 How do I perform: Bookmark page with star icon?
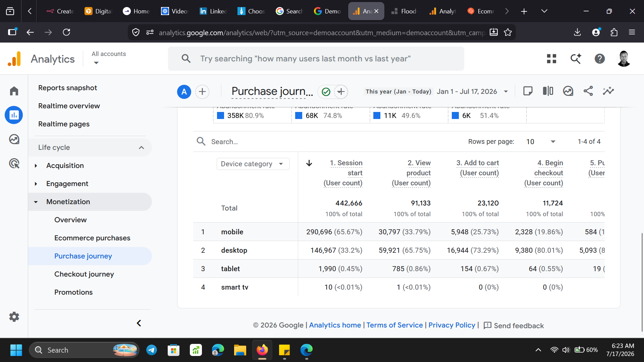click(x=508, y=32)
